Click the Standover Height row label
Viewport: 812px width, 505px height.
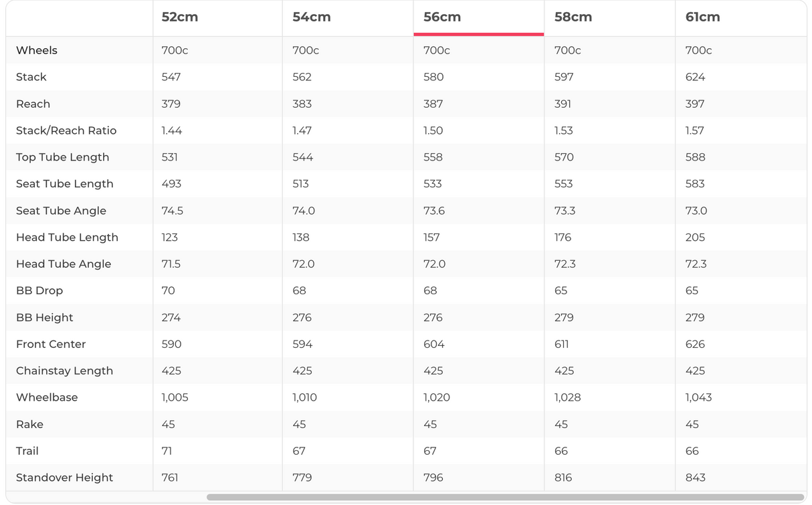coord(64,478)
